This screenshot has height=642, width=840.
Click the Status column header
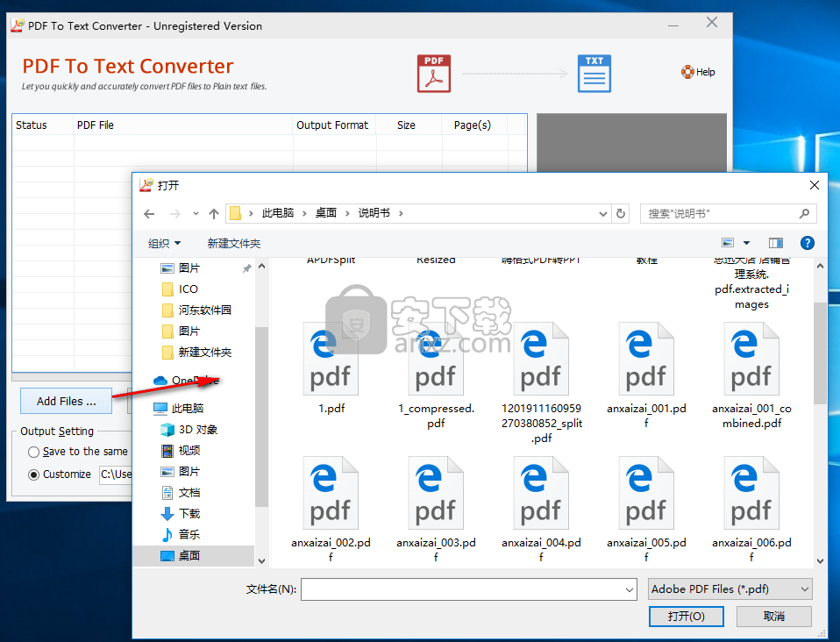pyautogui.click(x=43, y=125)
